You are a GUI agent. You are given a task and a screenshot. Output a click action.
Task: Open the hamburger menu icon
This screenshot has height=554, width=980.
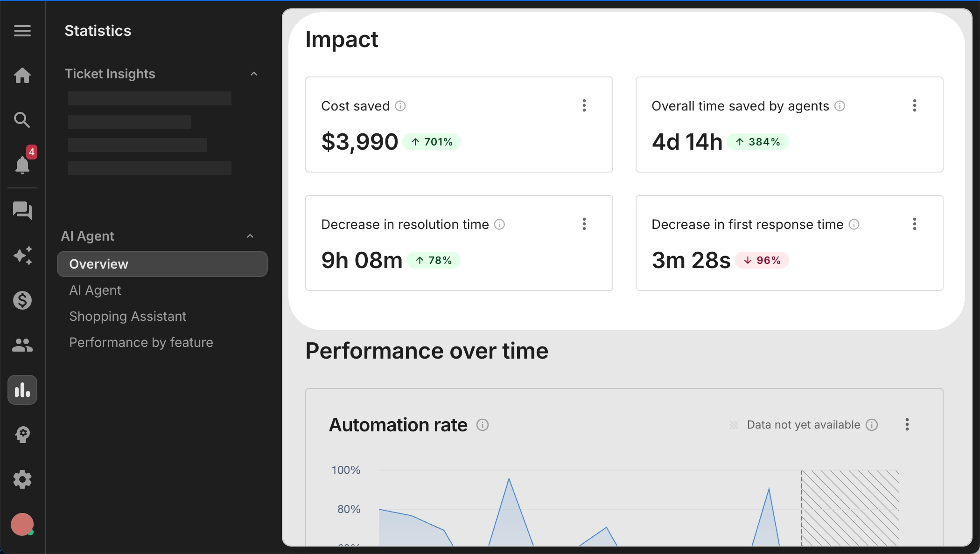coord(22,31)
